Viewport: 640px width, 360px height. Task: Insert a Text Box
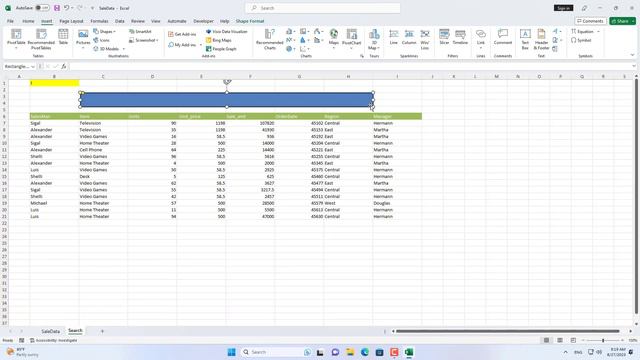(525, 39)
